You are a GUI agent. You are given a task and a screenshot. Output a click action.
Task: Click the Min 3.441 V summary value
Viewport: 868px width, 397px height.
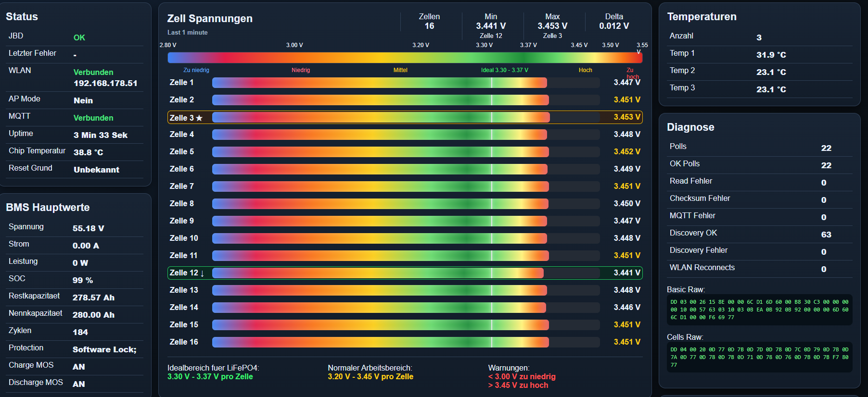tap(491, 26)
